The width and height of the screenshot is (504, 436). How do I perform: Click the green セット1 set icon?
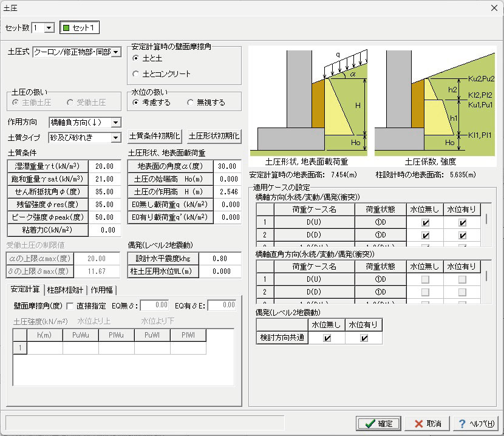tap(67, 28)
